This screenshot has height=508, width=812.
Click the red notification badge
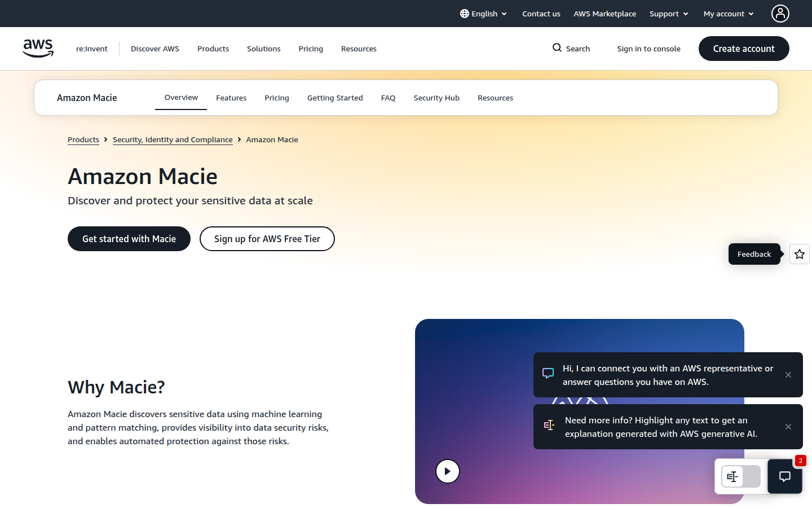[x=800, y=461]
